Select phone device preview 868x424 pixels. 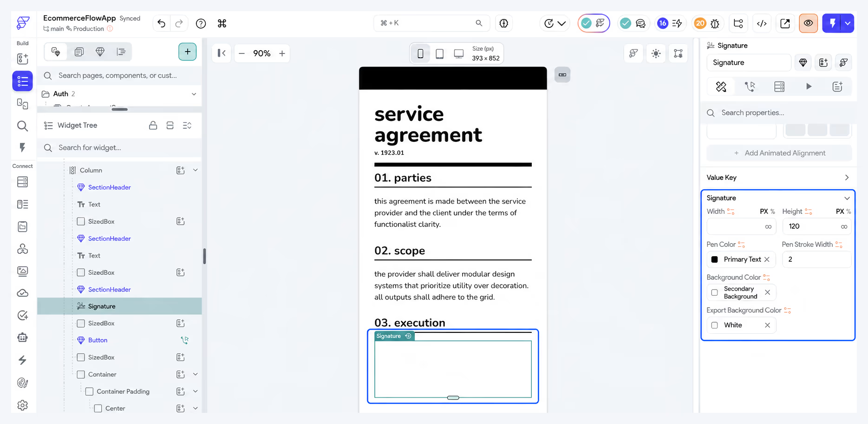pos(420,53)
